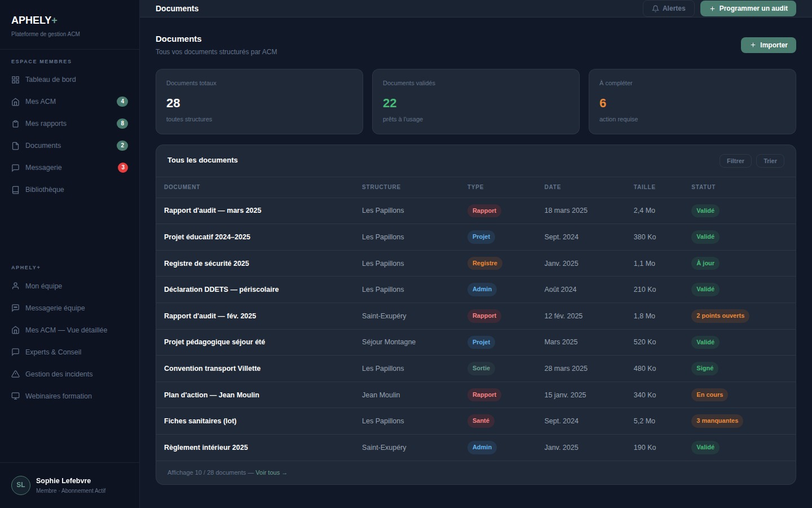Click the Mon équipe person icon
Screen dimensions: 812x508
point(16,286)
